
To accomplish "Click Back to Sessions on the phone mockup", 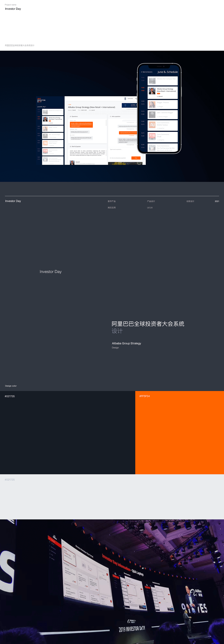I will point(147,72).
